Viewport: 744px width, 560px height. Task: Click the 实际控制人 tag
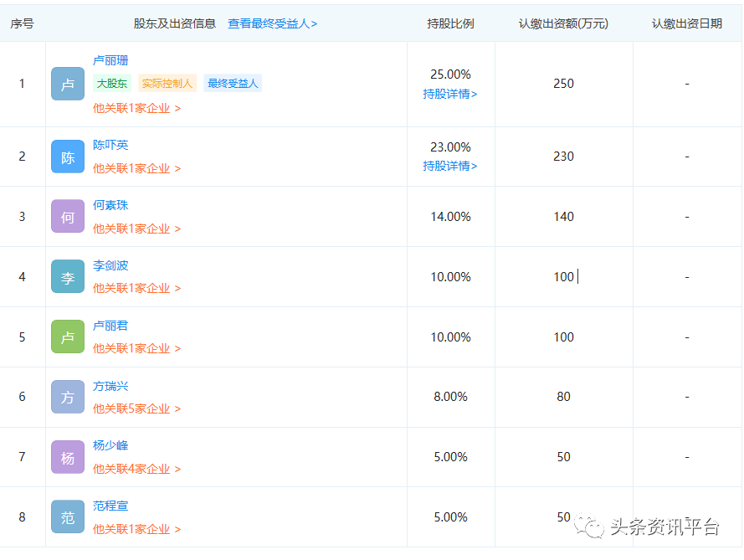pos(167,84)
